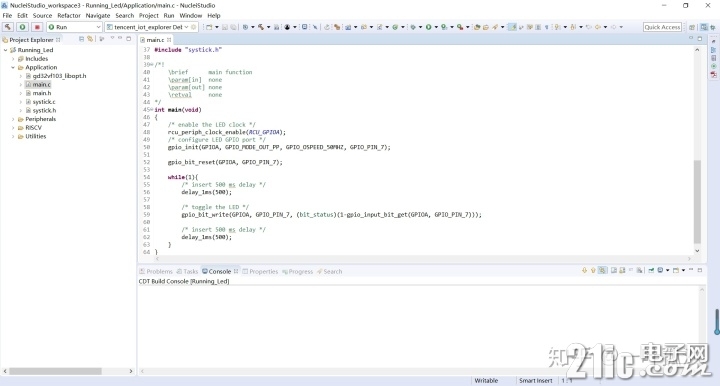The height and width of the screenshot is (386, 720).
Task: Open the File menu
Action: click(x=7, y=15)
